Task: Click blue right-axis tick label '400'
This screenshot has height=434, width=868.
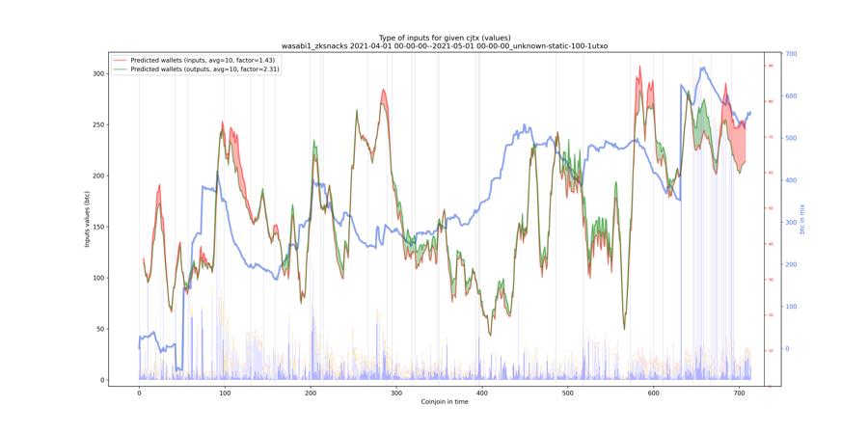Action: pyautogui.click(x=790, y=180)
